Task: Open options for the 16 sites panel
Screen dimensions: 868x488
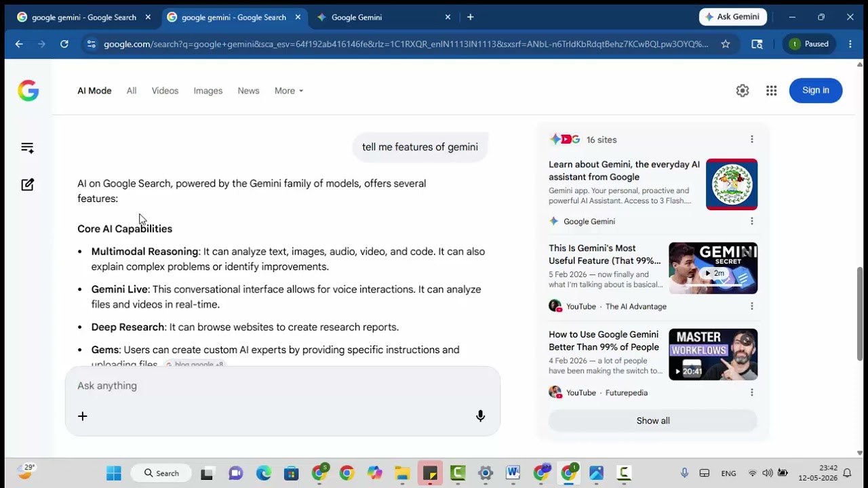Action: click(x=751, y=140)
